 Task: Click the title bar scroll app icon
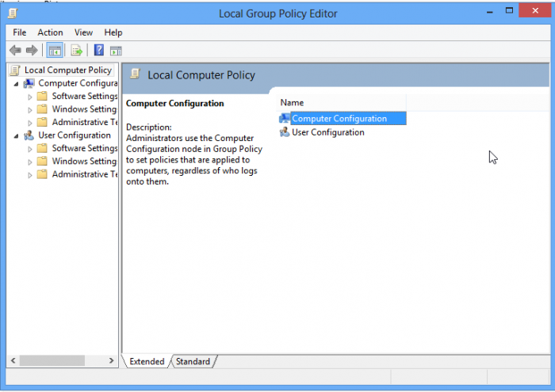(x=13, y=13)
